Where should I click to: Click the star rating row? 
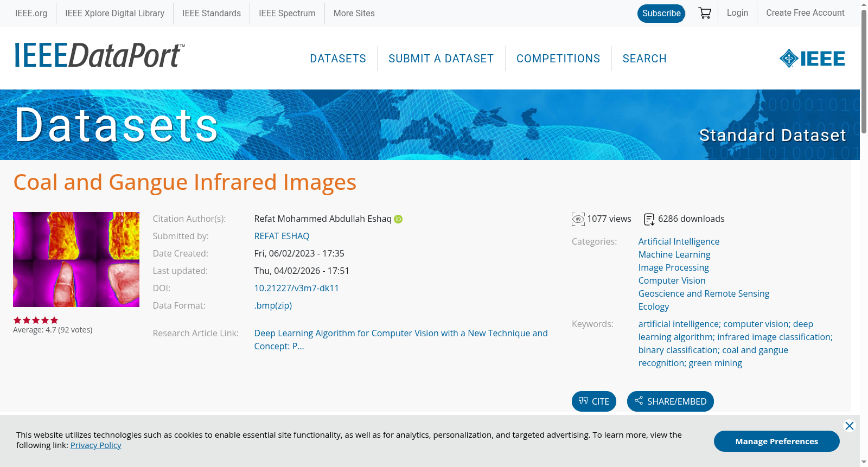coord(36,320)
